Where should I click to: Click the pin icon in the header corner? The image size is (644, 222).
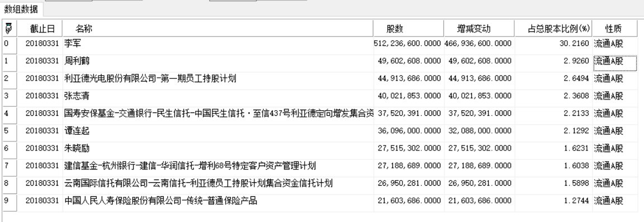pyautogui.click(x=9, y=29)
